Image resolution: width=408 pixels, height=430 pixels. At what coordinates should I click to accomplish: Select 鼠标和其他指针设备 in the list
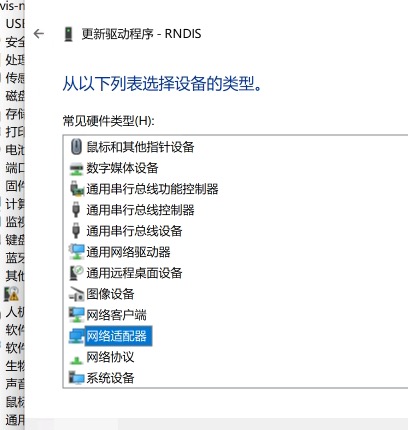[140, 147]
